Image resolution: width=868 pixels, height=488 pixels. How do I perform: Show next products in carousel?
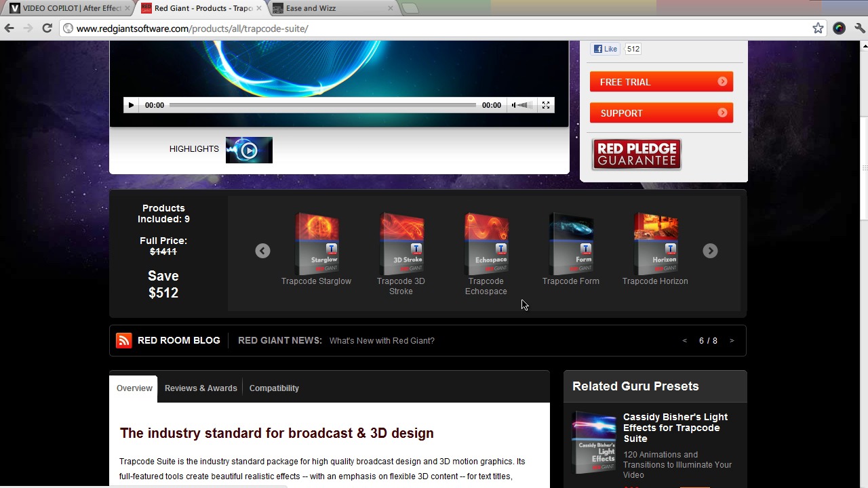pyautogui.click(x=710, y=251)
